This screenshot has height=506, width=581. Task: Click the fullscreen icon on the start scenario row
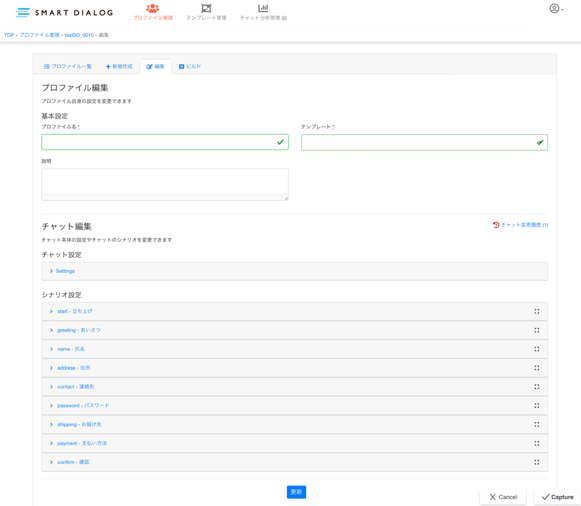click(x=537, y=312)
